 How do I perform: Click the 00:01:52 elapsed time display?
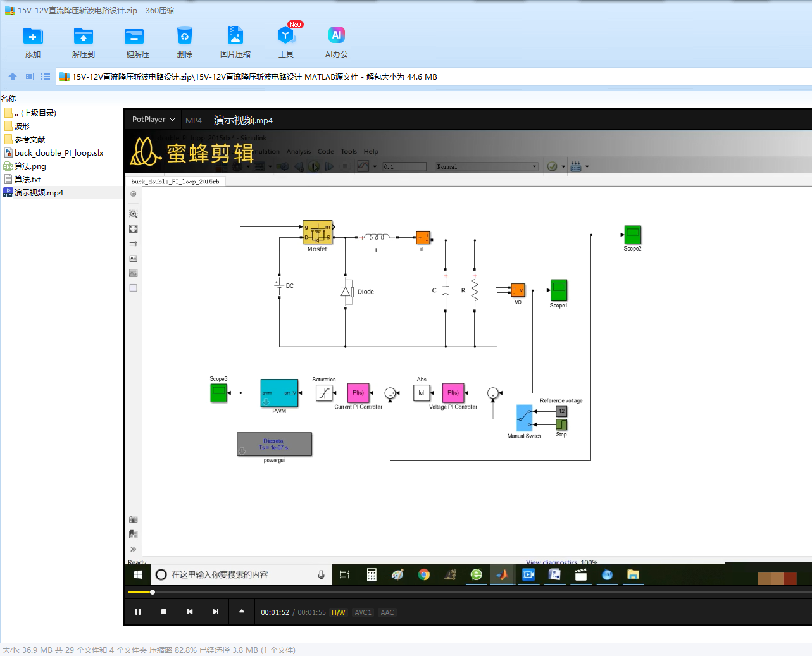point(275,612)
